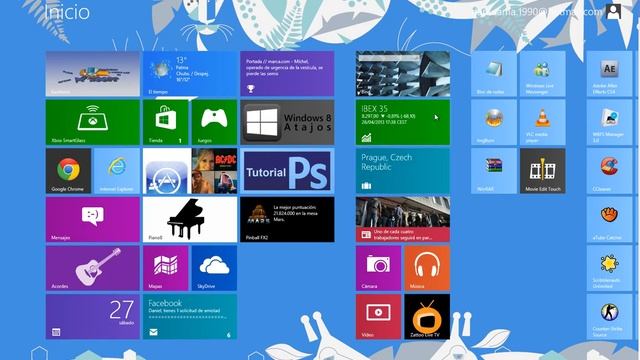Launch aTube Catcher tile

click(x=609, y=220)
